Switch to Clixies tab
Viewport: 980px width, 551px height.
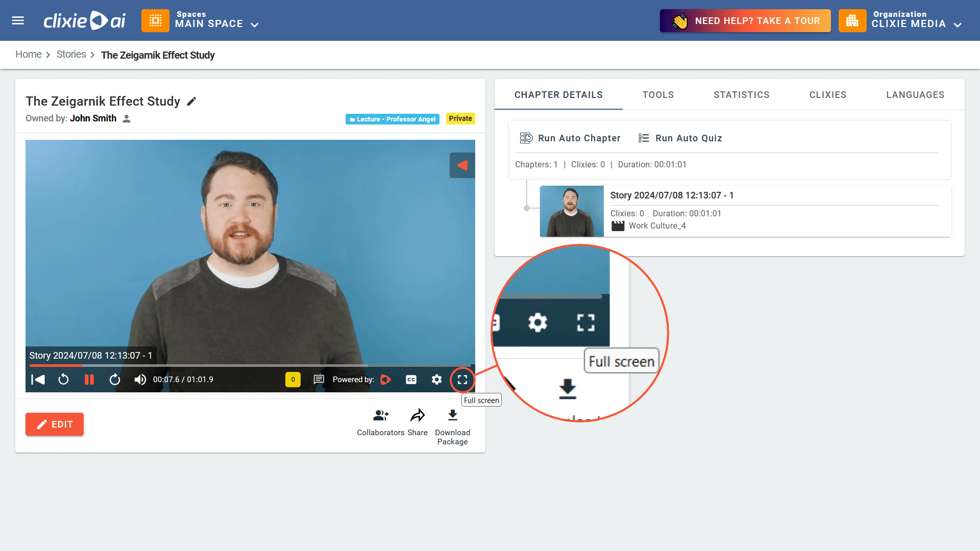tap(828, 95)
